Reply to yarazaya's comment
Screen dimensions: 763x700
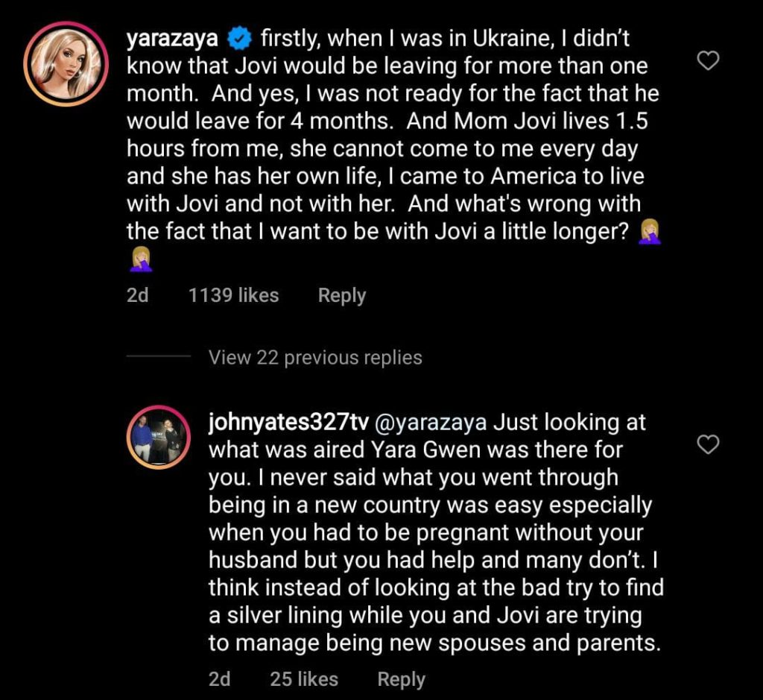click(341, 295)
